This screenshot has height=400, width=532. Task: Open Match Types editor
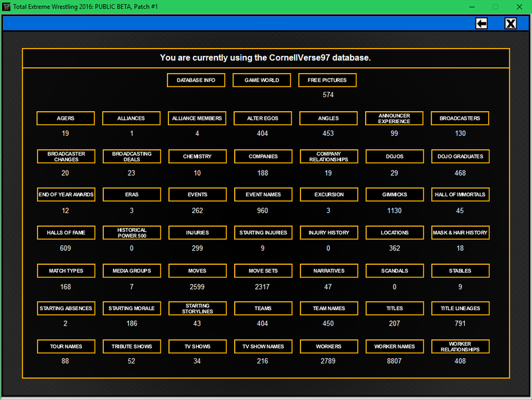66,271
